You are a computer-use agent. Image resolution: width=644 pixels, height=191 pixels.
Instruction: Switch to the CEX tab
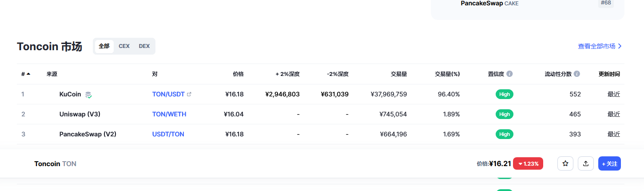pyautogui.click(x=124, y=46)
